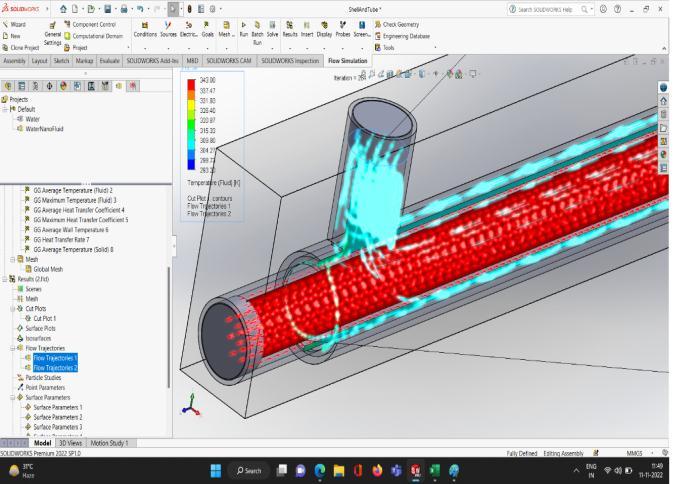Image resolution: width=697 pixels, height=484 pixels.
Task: Select Global Mesh
Action: pos(48,269)
